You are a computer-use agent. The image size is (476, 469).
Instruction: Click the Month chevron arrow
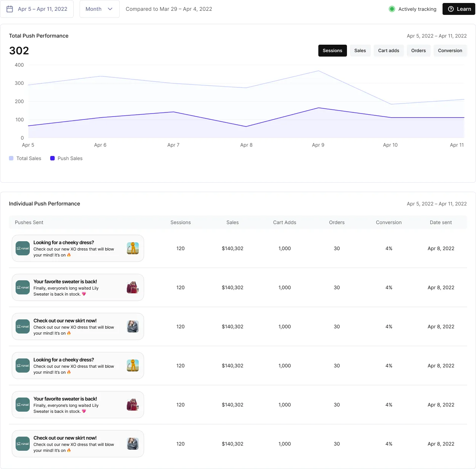coord(110,9)
